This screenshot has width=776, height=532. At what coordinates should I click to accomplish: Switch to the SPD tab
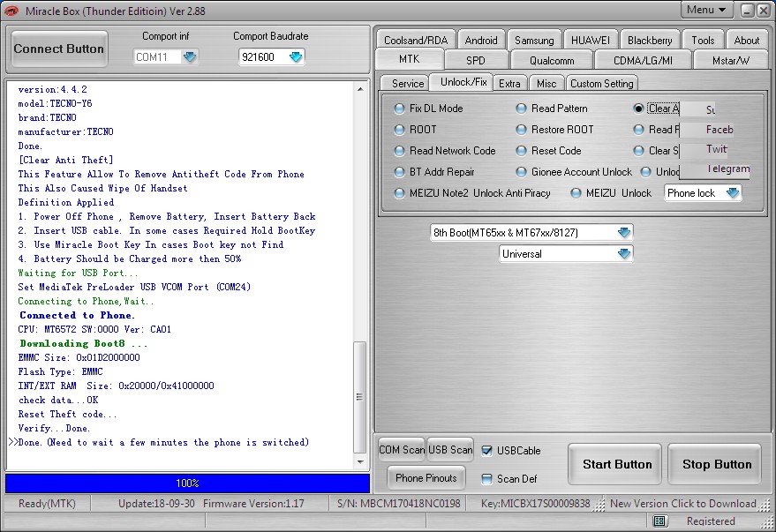click(476, 60)
